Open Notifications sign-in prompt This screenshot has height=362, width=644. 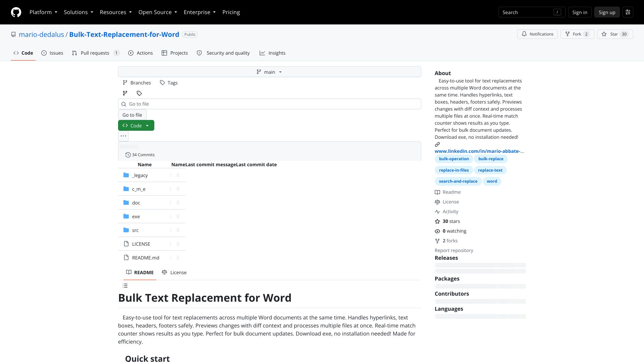pyautogui.click(x=537, y=34)
